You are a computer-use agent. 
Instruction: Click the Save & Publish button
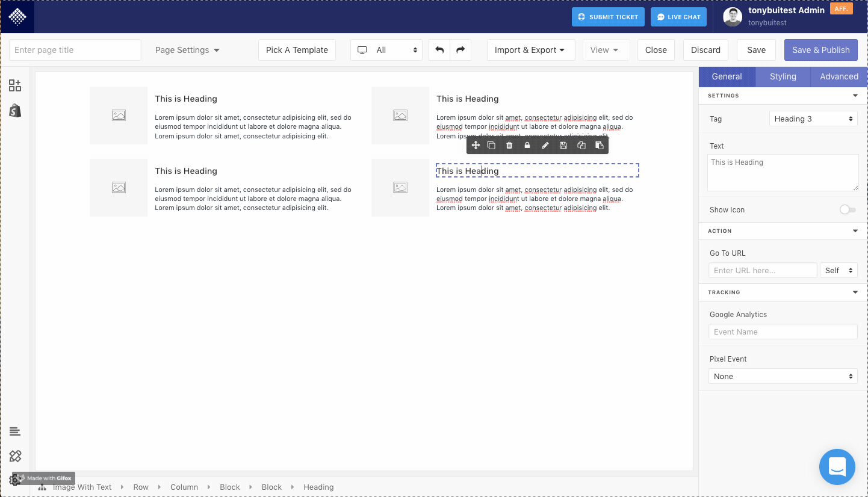[x=821, y=50]
